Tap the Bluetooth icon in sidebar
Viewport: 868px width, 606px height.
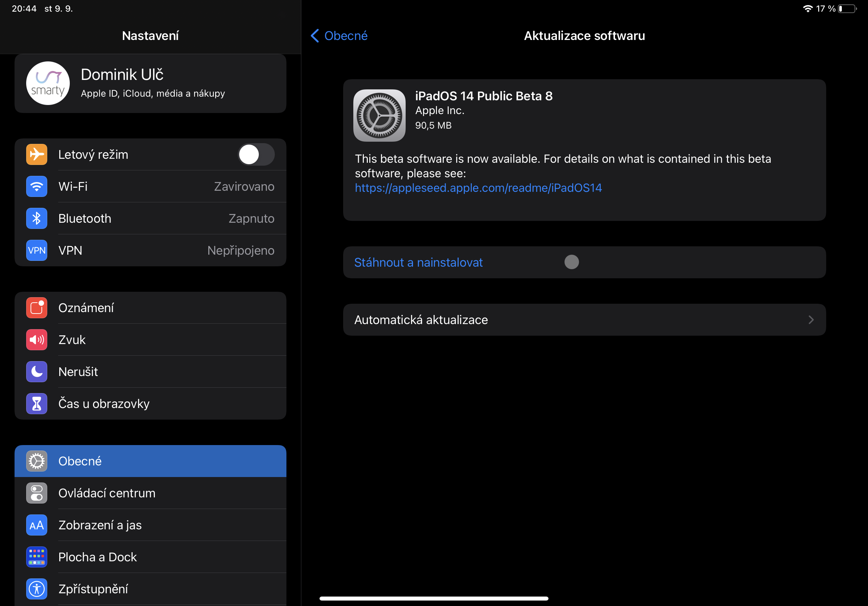pyautogui.click(x=37, y=218)
